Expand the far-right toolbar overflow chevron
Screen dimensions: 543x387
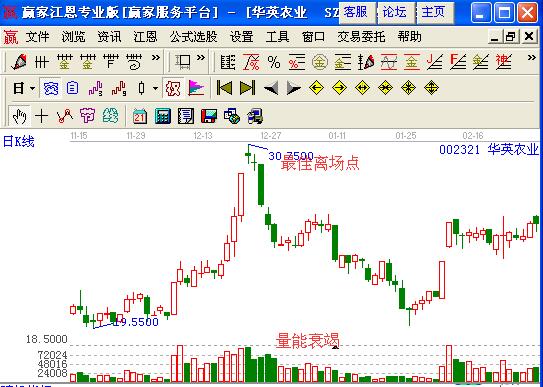tap(532, 58)
